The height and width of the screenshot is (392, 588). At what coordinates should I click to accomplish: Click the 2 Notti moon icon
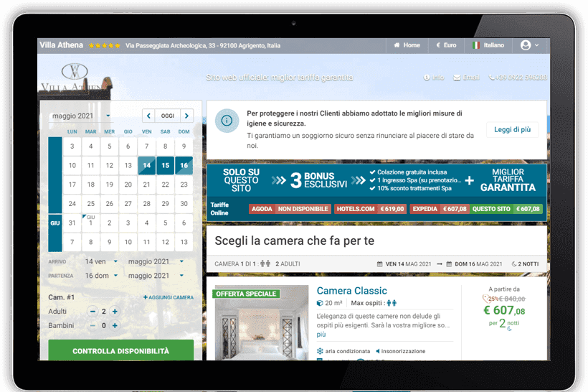pos(513,264)
